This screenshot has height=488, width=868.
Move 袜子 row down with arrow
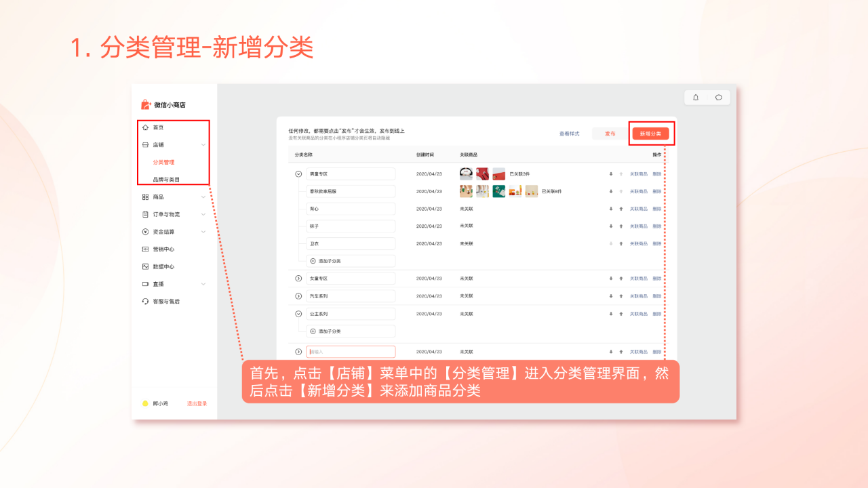(x=611, y=226)
